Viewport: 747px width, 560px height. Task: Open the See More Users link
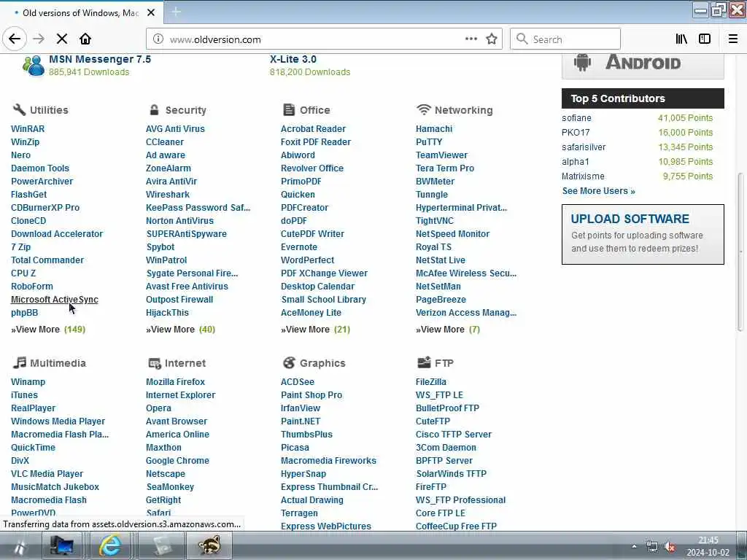click(x=598, y=191)
